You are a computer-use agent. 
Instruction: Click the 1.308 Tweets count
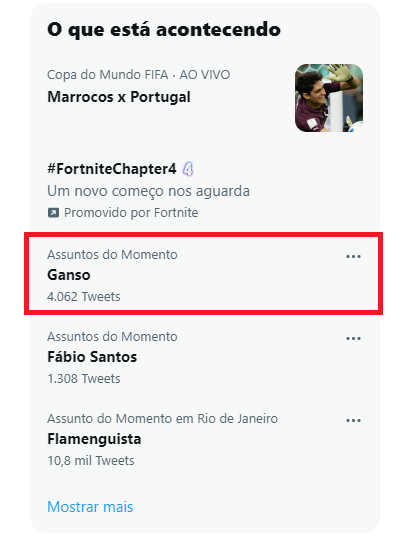[84, 379]
